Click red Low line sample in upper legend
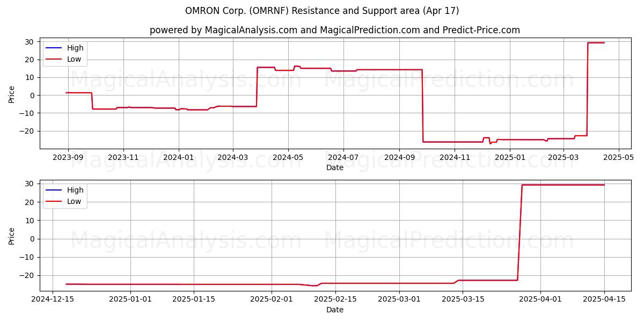 tap(54, 60)
